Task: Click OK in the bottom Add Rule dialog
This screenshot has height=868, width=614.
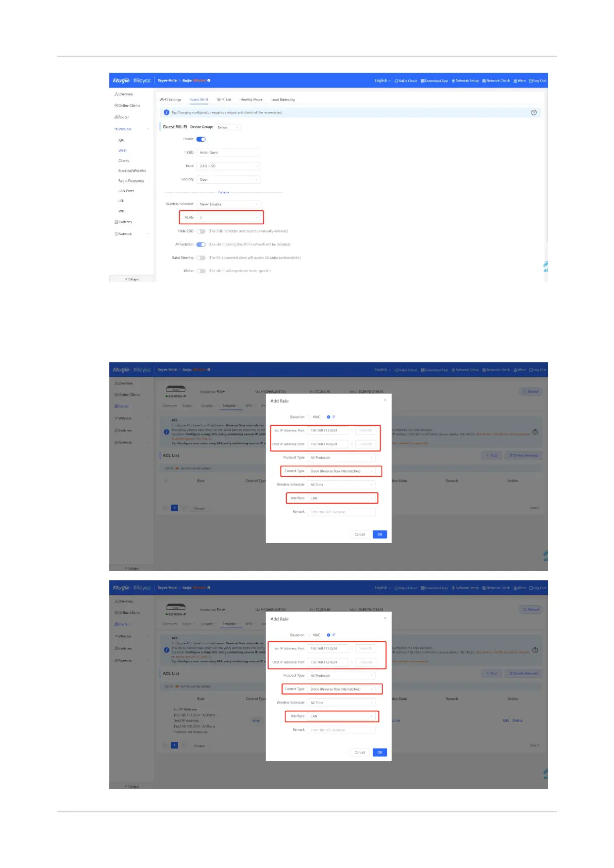Action: [x=380, y=753]
